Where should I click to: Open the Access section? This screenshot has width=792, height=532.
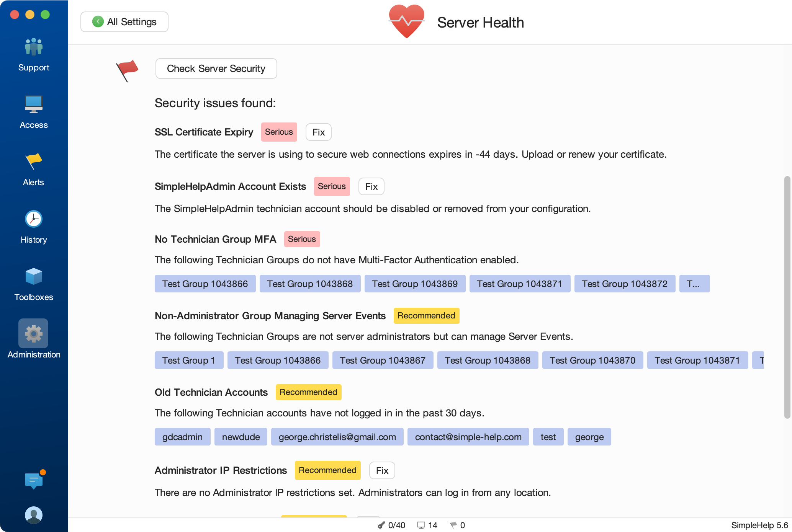click(34, 113)
